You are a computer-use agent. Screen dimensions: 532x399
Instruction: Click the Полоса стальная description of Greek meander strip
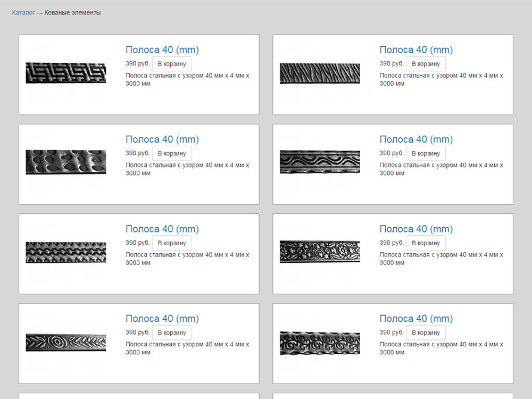point(187,79)
